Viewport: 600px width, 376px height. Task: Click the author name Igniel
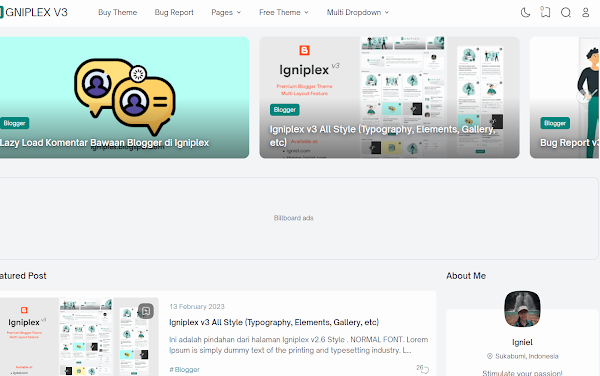click(522, 342)
